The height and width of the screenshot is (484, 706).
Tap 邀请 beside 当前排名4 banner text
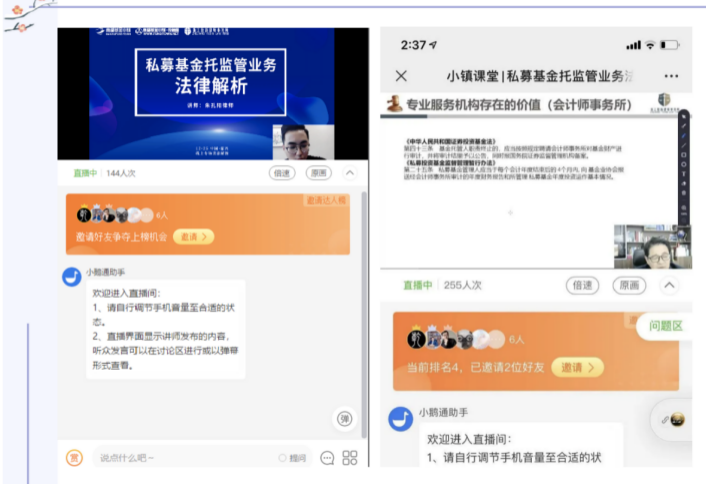coord(578,367)
